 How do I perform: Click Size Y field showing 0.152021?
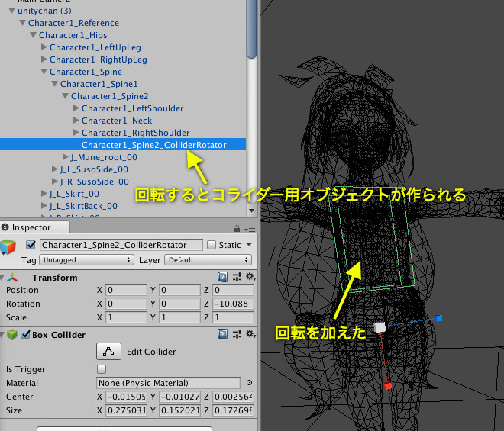[x=179, y=410]
